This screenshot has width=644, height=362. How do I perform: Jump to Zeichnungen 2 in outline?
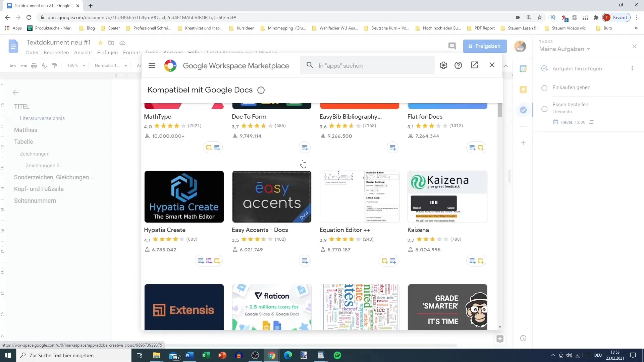(43, 166)
